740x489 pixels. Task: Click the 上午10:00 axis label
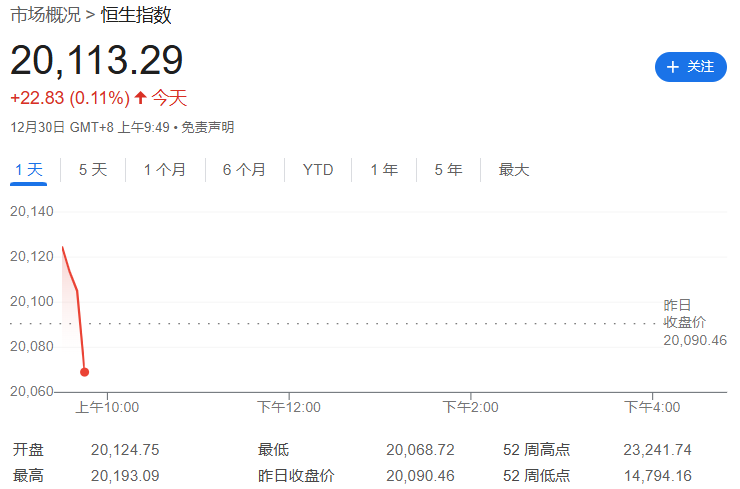point(107,407)
